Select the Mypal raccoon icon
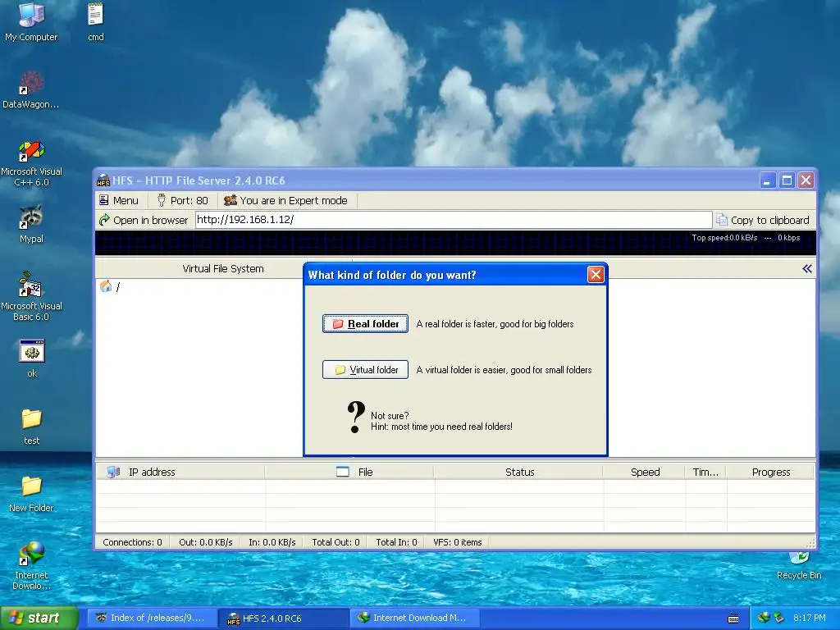This screenshot has height=630, width=840. pos(31,224)
